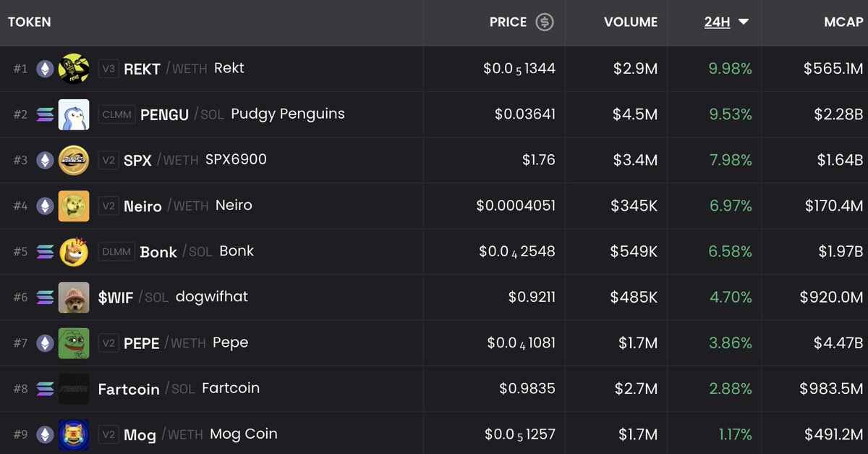Click the 24H sort arrow

coord(743,22)
